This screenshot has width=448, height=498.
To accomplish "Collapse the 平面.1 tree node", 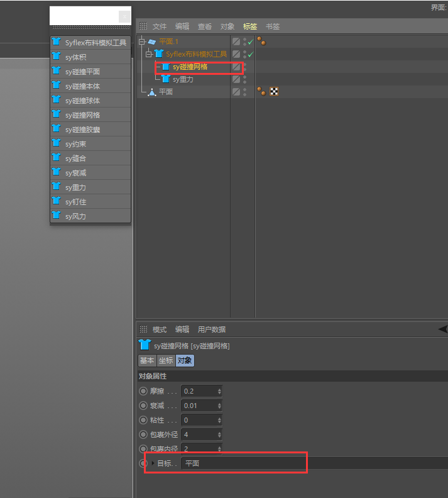I will (142, 41).
